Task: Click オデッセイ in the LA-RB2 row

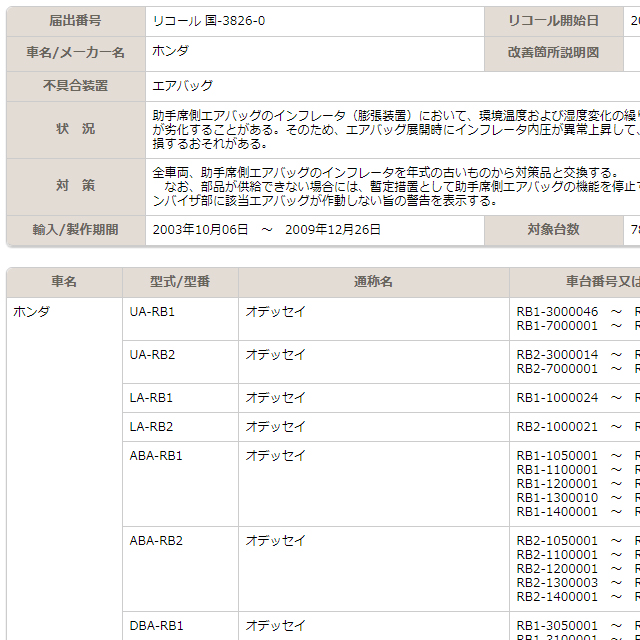Action: 276,427
